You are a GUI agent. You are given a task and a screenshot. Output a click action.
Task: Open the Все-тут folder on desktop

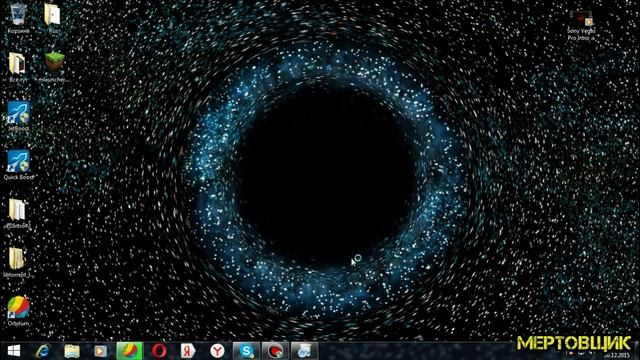click(18, 67)
